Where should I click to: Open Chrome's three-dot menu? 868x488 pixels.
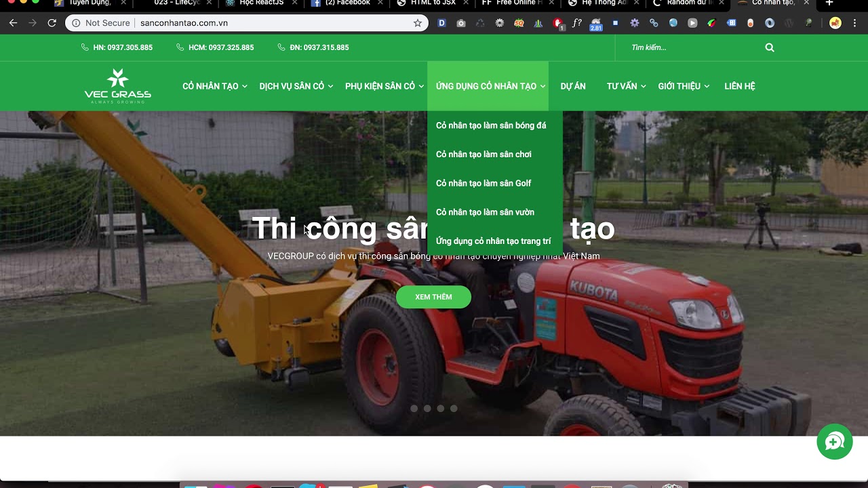click(854, 23)
